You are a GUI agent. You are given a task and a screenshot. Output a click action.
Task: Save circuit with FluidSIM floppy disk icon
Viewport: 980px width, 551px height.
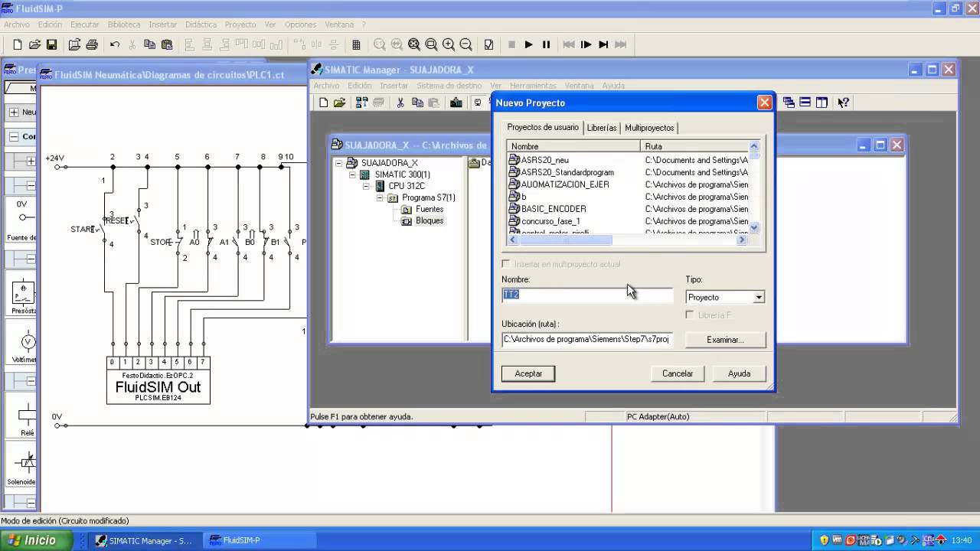pyautogui.click(x=52, y=45)
